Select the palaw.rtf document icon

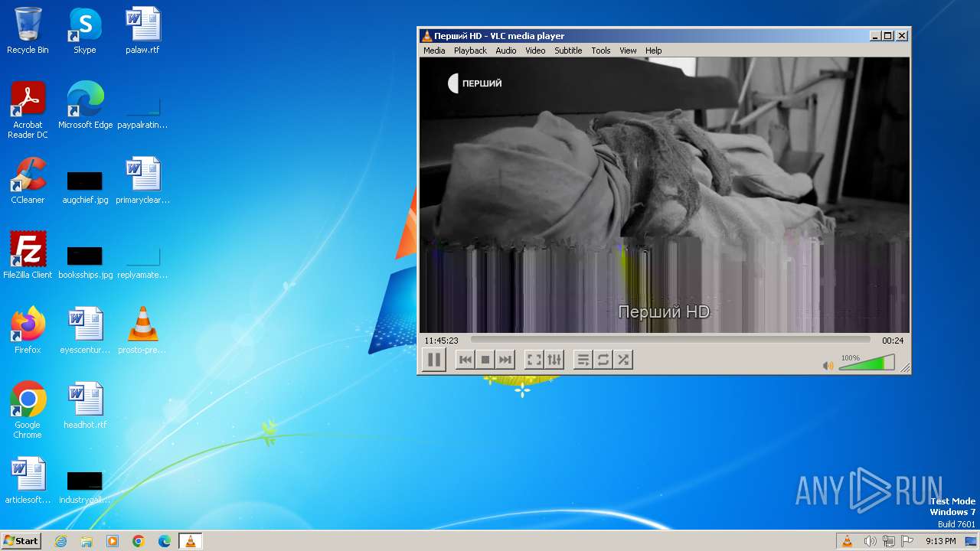tap(142, 31)
